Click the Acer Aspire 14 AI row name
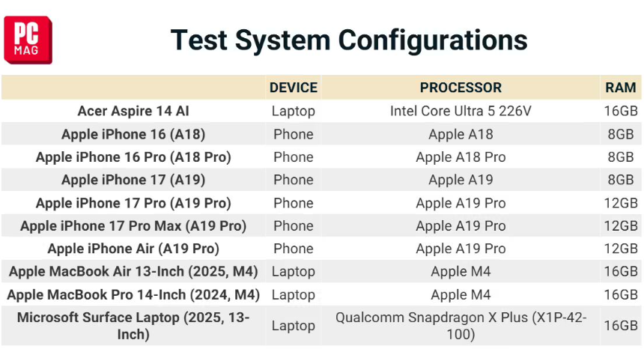This screenshot has height=352, width=644. click(x=133, y=111)
